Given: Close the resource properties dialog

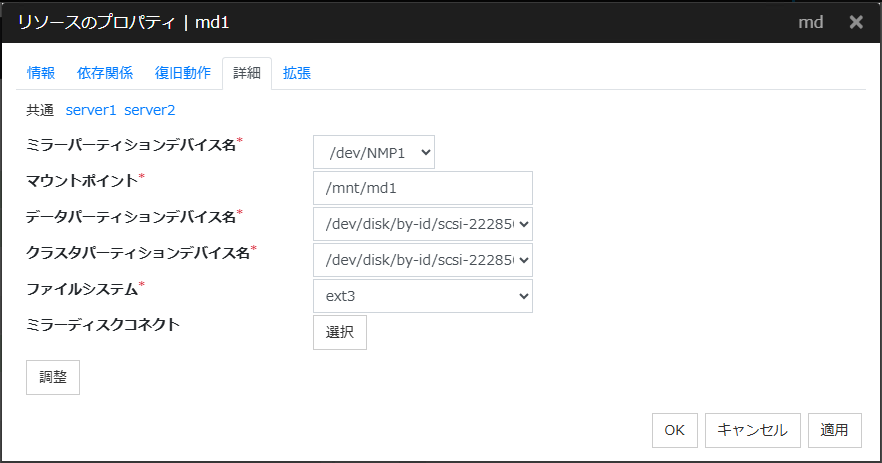Looking at the screenshot, I should pos(856,22).
